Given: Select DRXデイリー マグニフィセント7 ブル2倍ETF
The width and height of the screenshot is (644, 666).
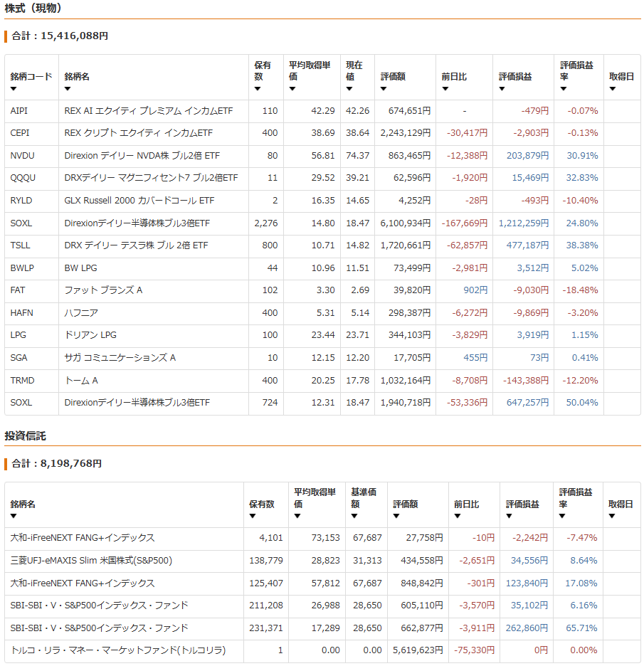Looking at the screenshot, I should 151,178.
